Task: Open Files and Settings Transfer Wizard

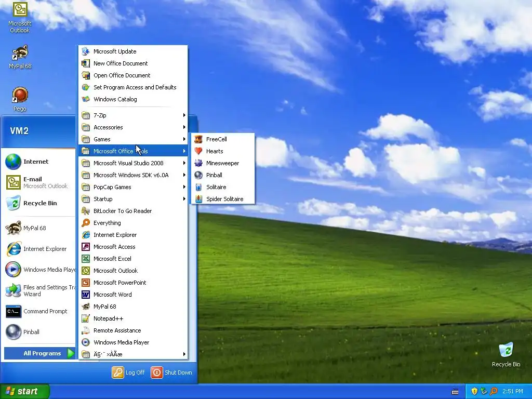Action: [40, 290]
